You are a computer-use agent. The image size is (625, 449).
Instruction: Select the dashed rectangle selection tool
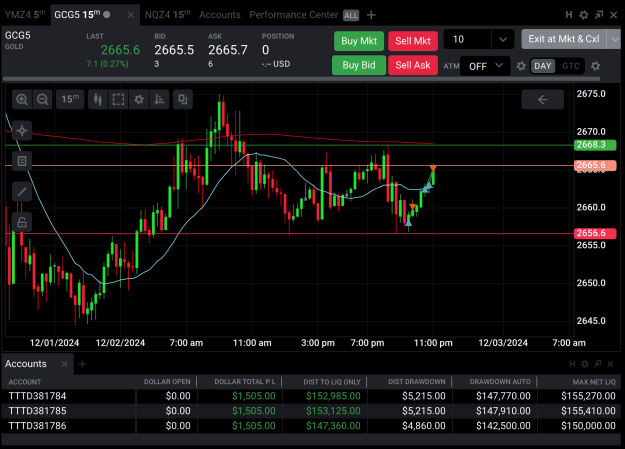pyautogui.click(x=118, y=99)
